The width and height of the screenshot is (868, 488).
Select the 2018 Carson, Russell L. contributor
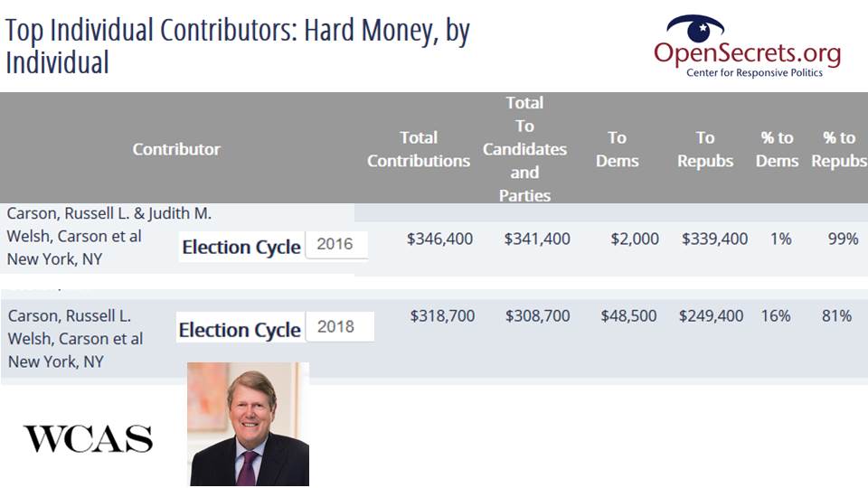point(70,315)
